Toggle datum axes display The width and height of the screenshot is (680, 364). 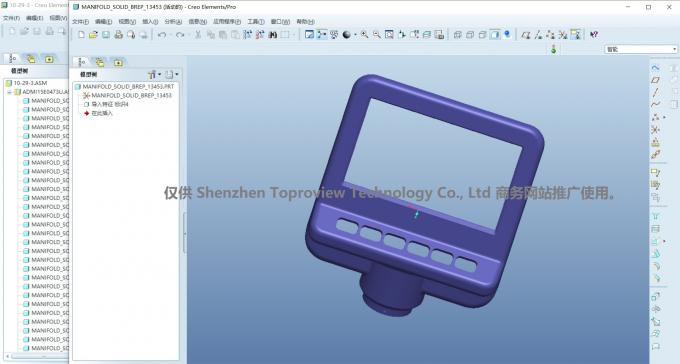[x=538, y=35]
